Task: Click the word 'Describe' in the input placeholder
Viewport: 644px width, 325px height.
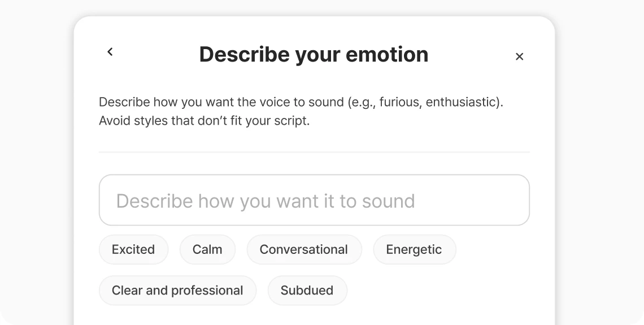Action: click(x=154, y=201)
